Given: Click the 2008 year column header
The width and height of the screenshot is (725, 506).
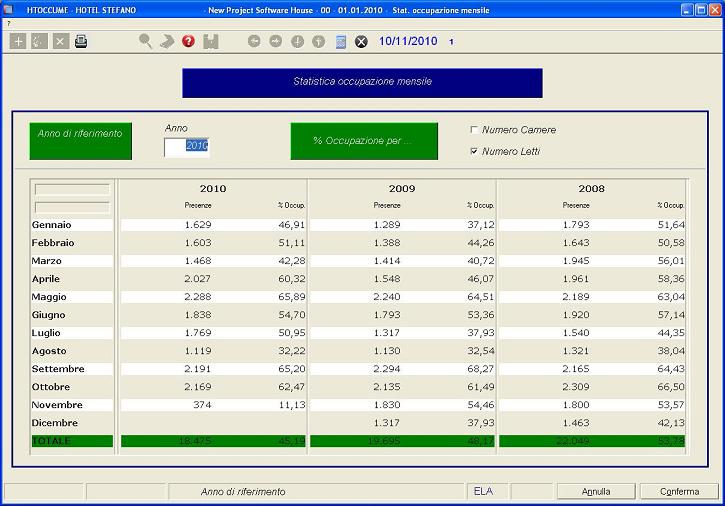Looking at the screenshot, I should (591, 189).
